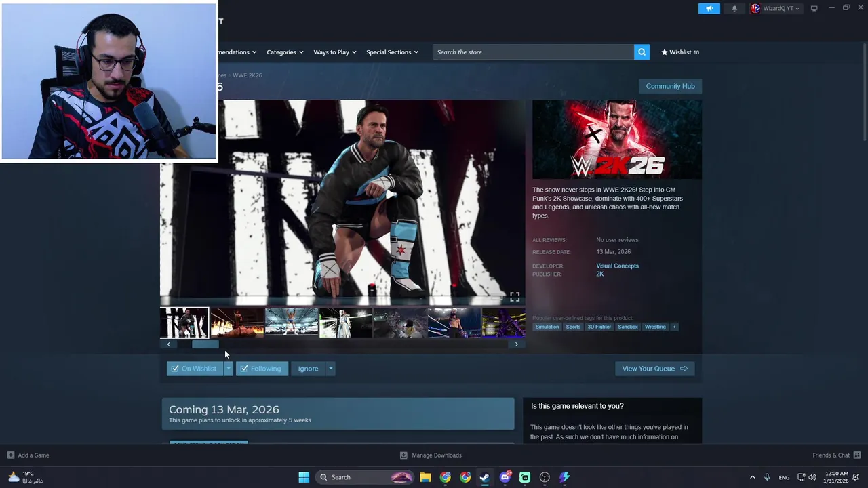Click the WWE 2K26 capsule header image
This screenshot has height=488, width=868.
(617, 139)
